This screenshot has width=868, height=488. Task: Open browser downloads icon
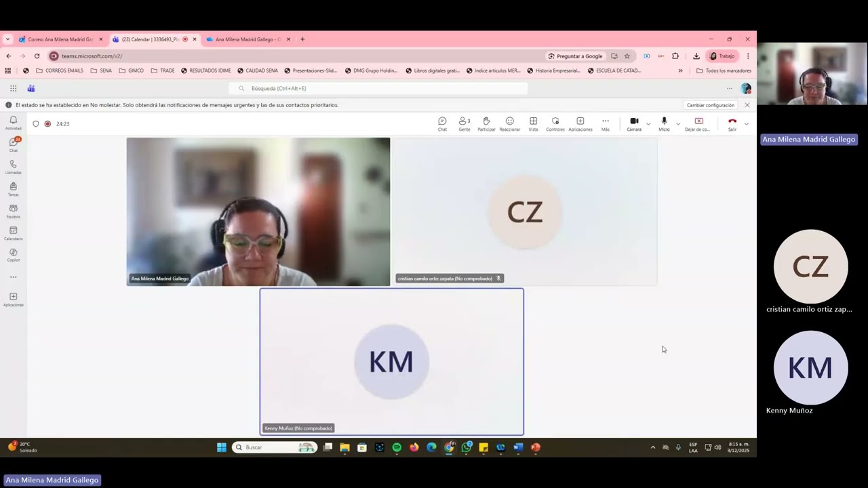click(696, 56)
